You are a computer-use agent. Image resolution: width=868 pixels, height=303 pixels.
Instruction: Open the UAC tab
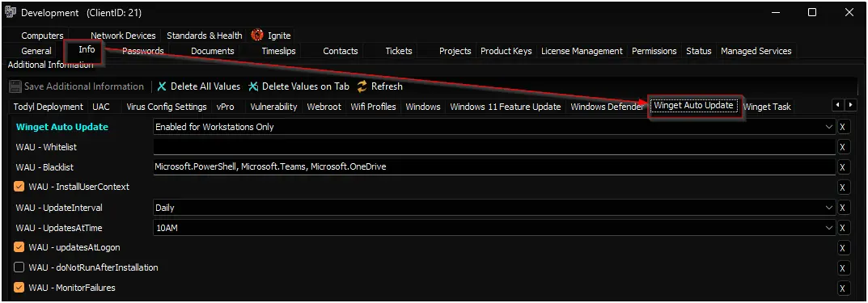101,107
